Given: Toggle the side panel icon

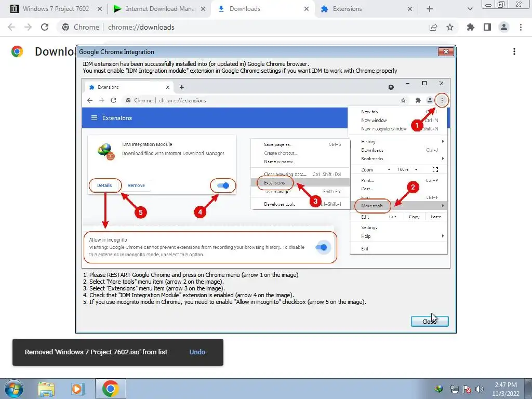Looking at the screenshot, I should (x=487, y=27).
